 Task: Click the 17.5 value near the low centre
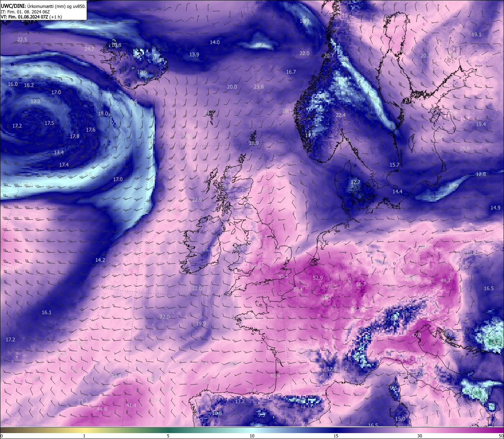tap(49, 123)
